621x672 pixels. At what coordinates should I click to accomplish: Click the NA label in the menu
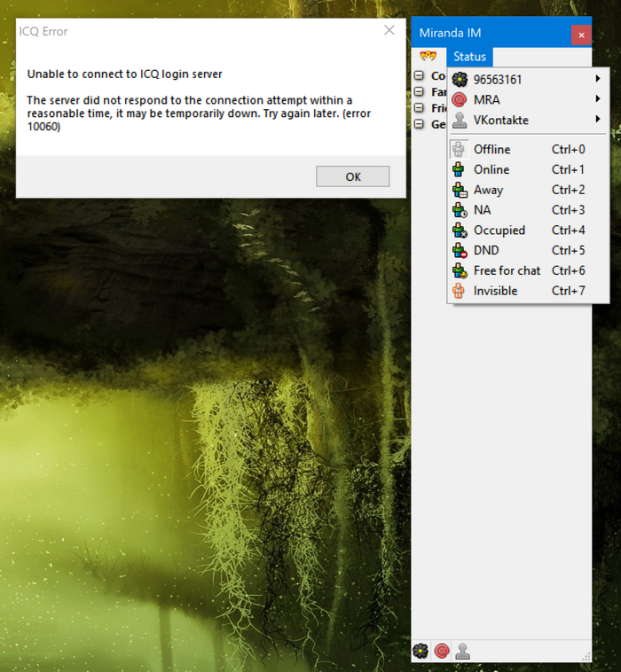483,210
